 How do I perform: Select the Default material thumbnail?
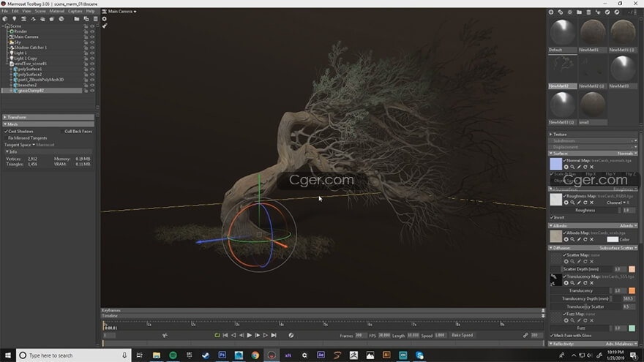(x=563, y=33)
